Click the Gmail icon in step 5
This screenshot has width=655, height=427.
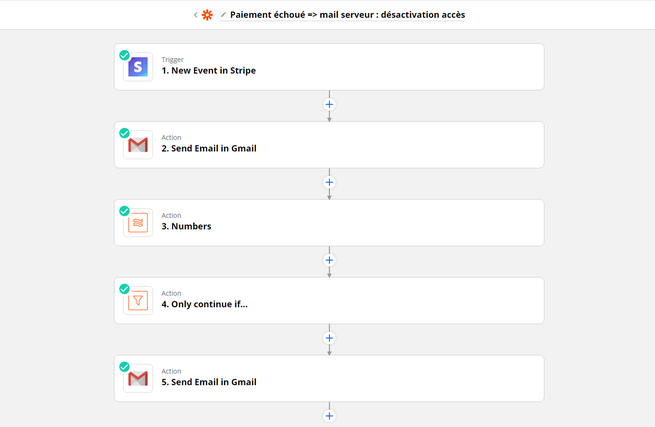coord(138,379)
